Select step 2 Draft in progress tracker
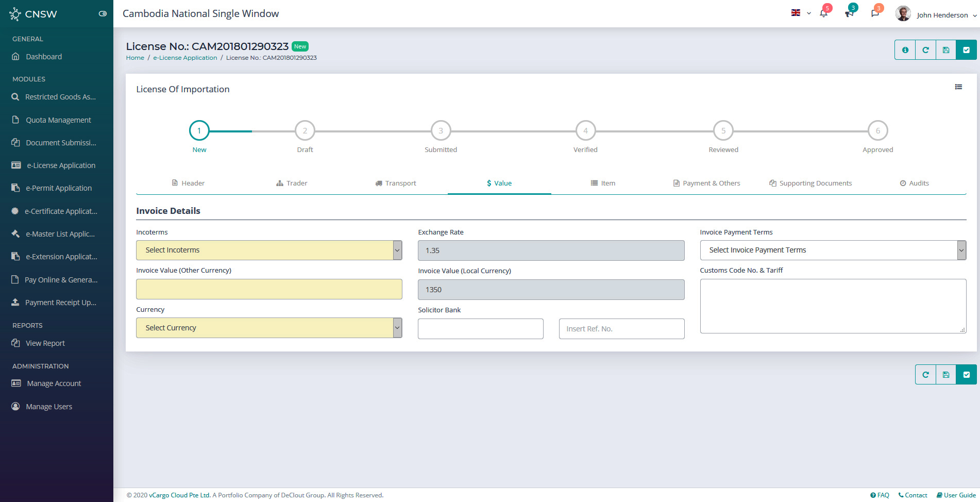Screen dimensions: 980x502 305,131
